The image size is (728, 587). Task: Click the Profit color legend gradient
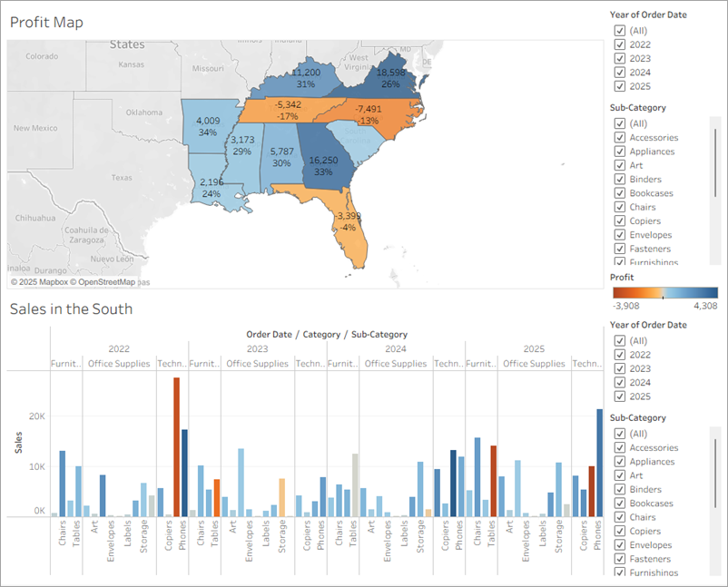click(x=665, y=291)
